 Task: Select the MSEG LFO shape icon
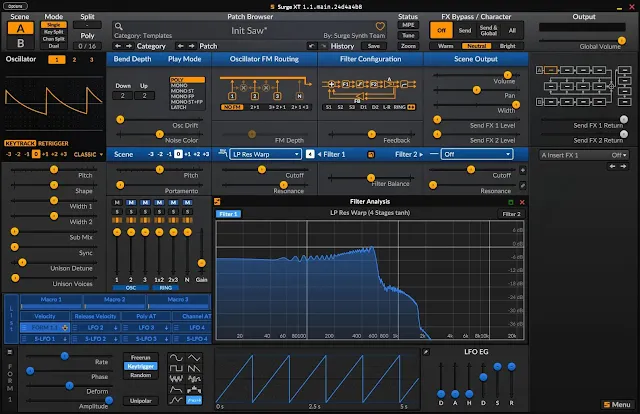176,401
